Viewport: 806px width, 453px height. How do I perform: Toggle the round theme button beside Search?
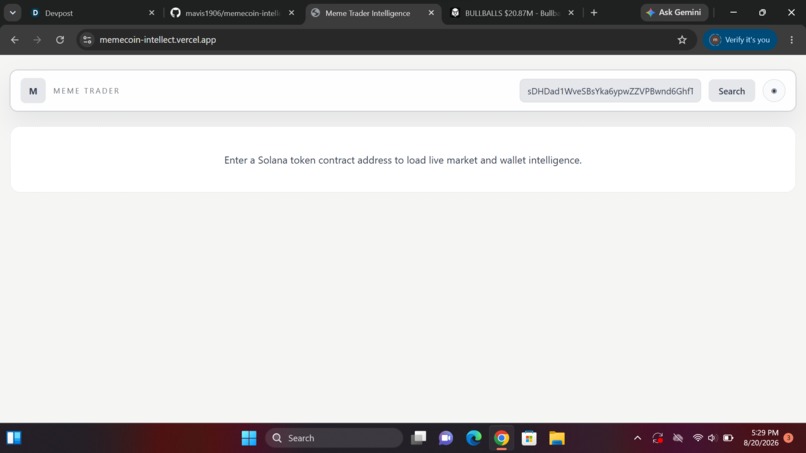click(774, 91)
